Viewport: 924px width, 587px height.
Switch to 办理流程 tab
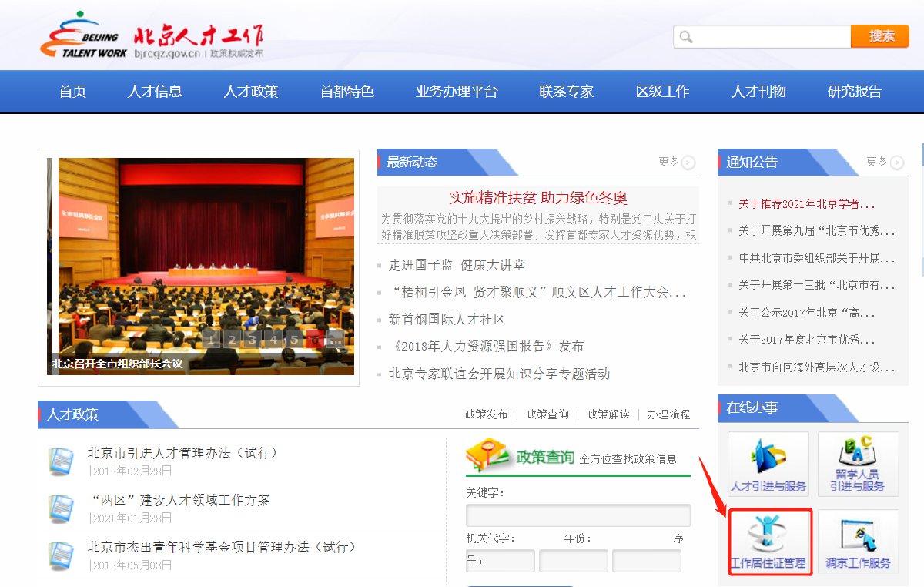(668, 414)
